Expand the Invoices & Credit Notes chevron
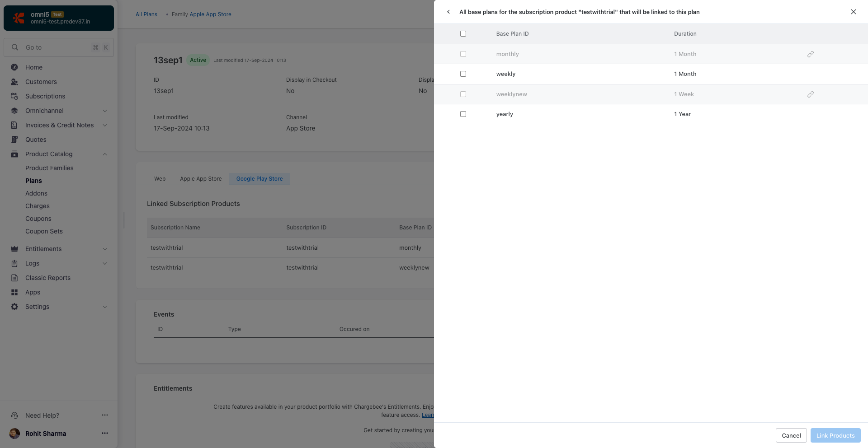The image size is (868, 448). point(105,125)
